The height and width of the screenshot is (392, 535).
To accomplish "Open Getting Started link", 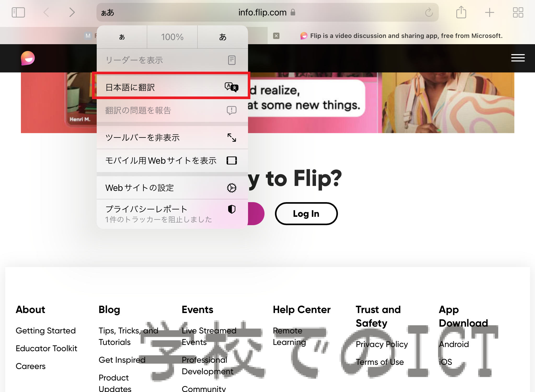I will pyautogui.click(x=46, y=331).
